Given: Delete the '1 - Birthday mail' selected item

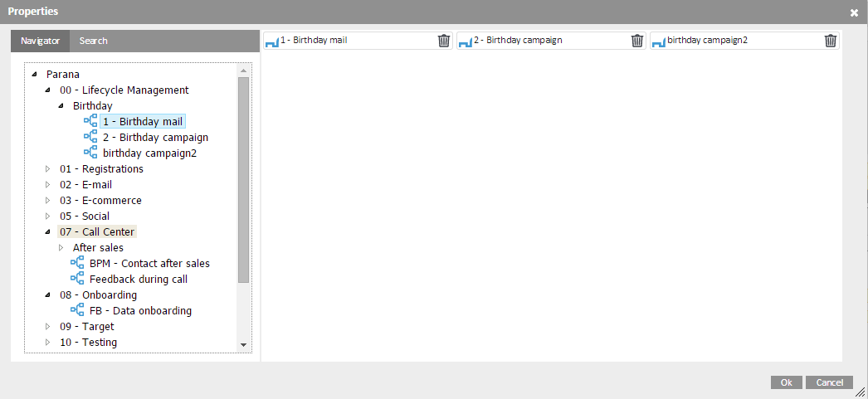Looking at the screenshot, I should 444,41.
